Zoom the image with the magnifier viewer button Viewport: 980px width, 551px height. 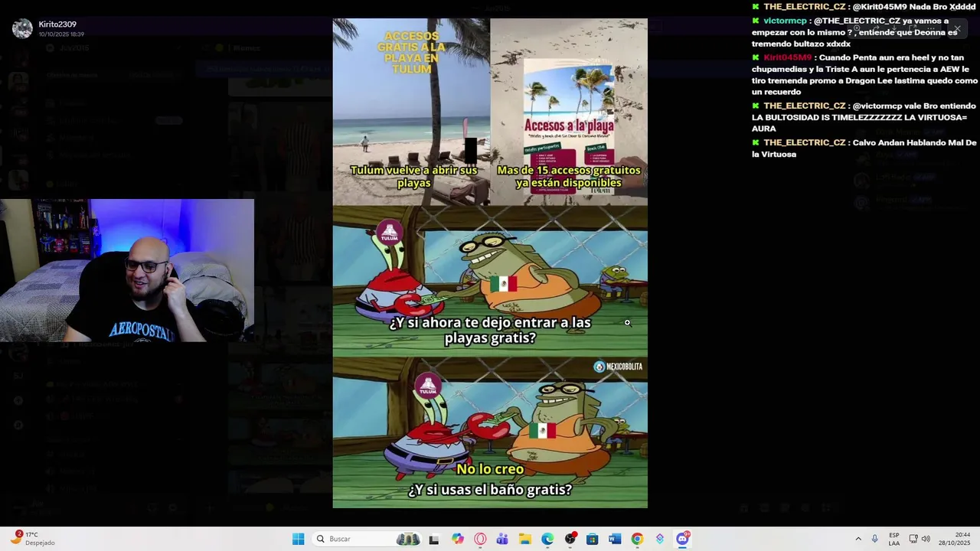857,28
